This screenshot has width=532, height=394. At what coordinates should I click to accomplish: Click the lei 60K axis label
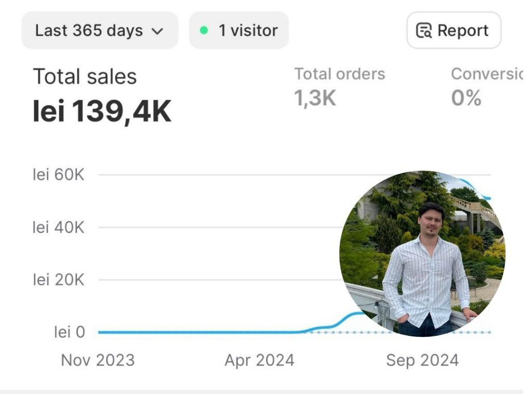coord(58,175)
